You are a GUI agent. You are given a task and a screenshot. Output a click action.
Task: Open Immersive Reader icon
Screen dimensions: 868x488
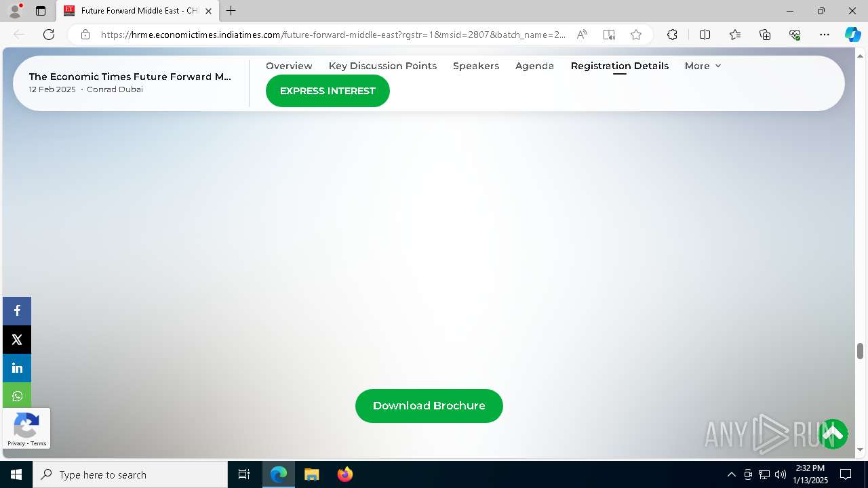609,35
